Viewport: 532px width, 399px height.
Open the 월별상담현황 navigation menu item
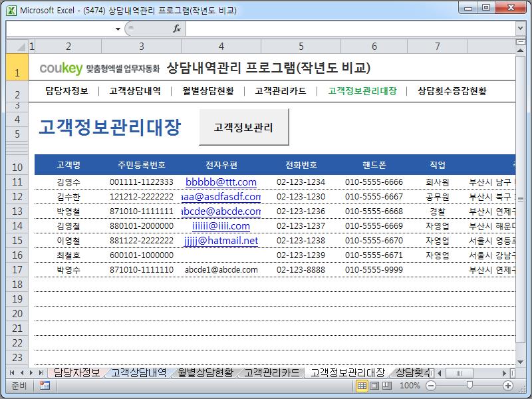pos(208,91)
